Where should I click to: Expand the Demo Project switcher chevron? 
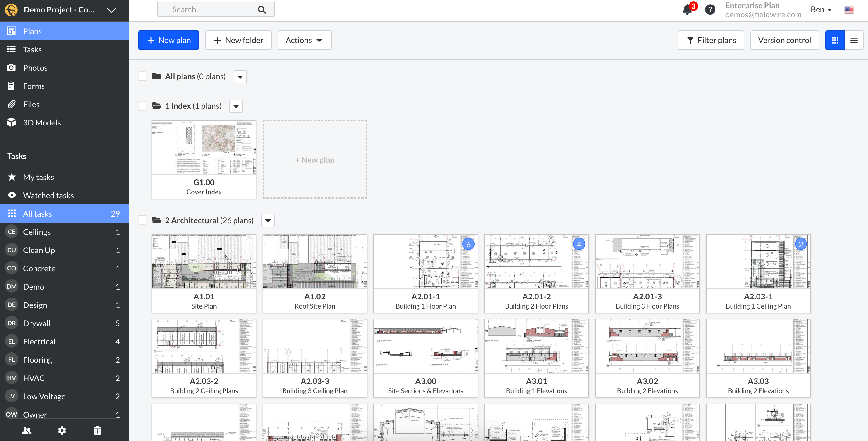pyautogui.click(x=111, y=9)
